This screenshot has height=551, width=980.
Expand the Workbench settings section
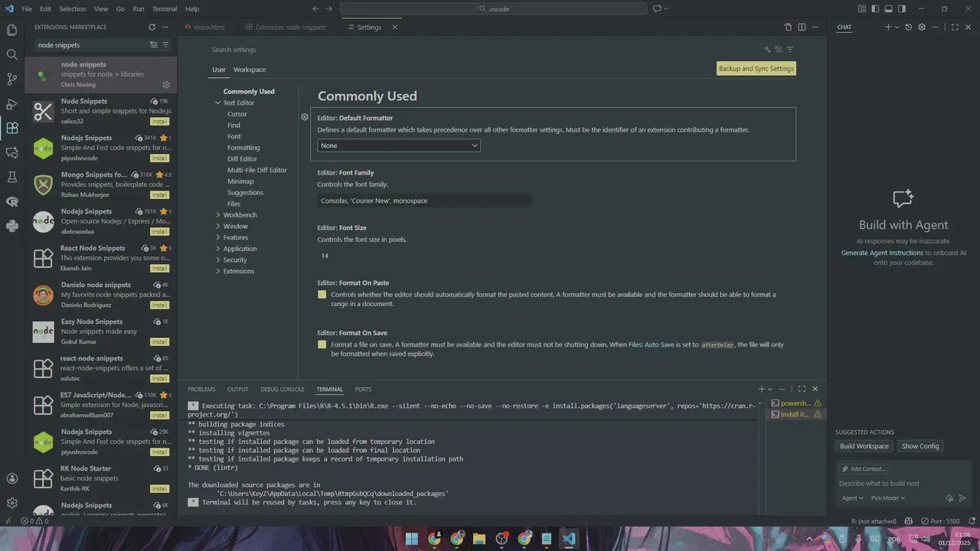[x=218, y=215]
